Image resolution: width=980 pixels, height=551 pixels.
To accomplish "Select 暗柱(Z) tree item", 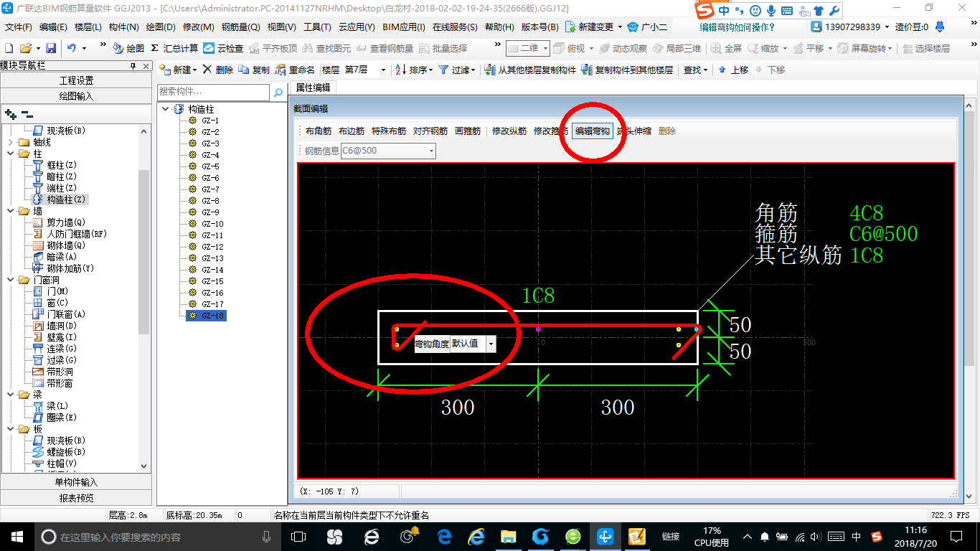I will pyautogui.click(x=61, y=176).
